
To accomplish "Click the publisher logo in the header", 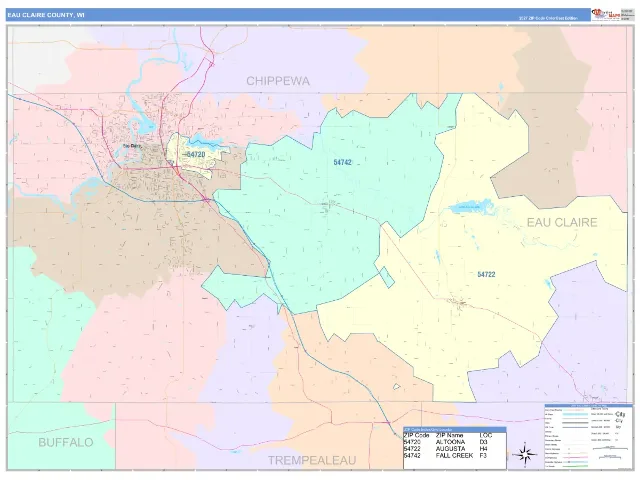I will tap(606, 15).
